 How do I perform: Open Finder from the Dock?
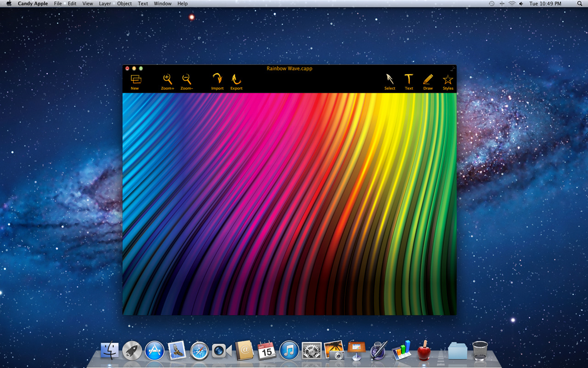click(x=110, y=351)
